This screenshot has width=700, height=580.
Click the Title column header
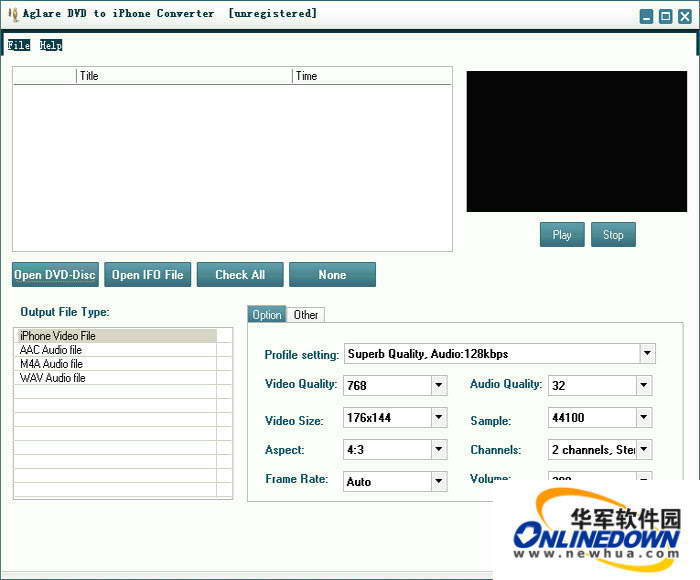[x=184, y=76]
